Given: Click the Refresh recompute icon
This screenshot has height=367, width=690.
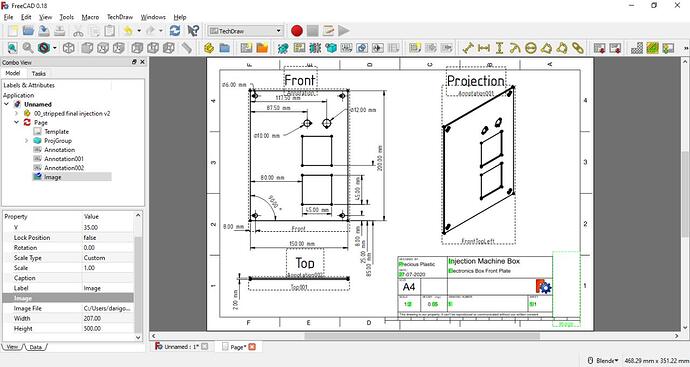Looking at the screenshot, I should point(175,31).
